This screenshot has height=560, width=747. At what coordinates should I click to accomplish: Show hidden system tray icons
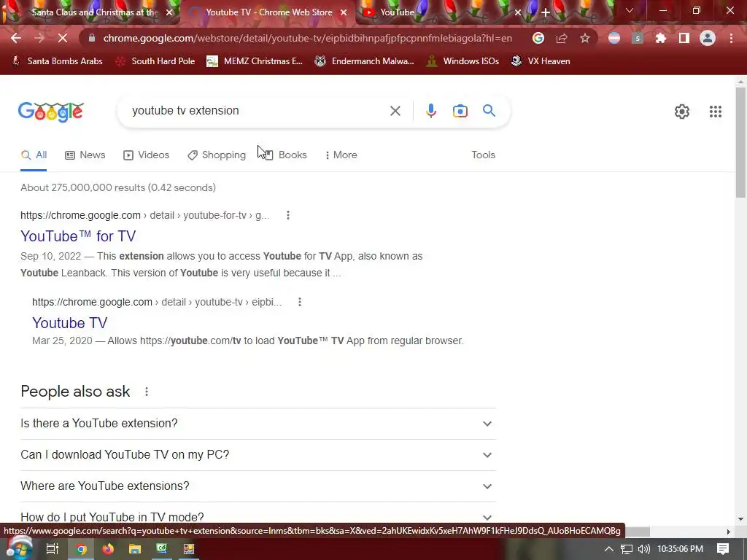(608, 549)
